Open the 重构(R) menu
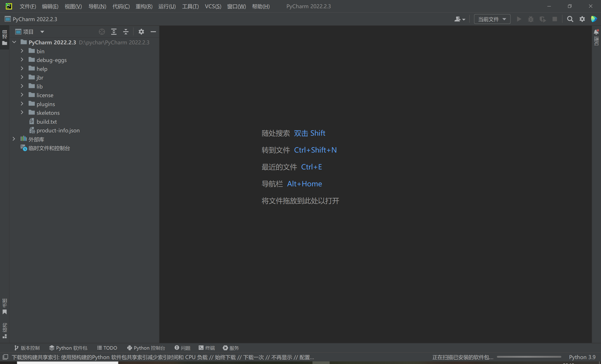 [144, 6]
